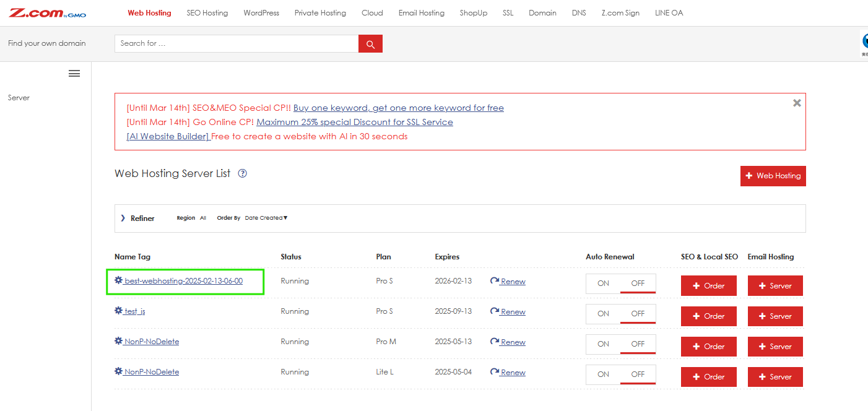Set Auto Renewal OFF for best-webhosting server

[x=638, y=283]
